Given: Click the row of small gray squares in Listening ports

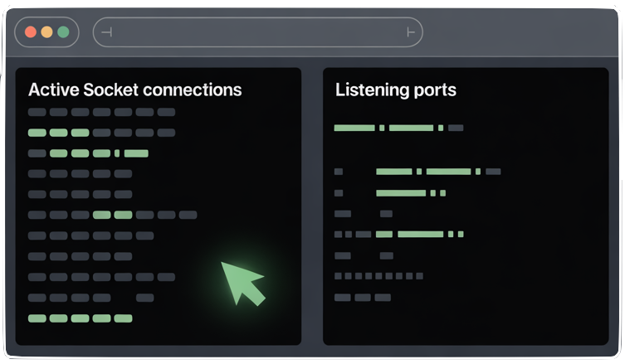Looking at the screenshot, I should click(379, 276).
